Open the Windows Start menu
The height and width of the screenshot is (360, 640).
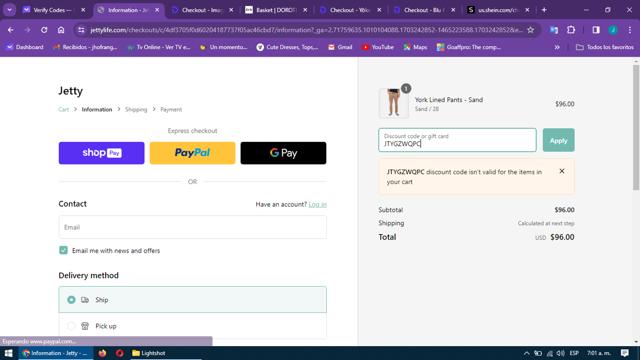pyautogui.click(x=9, y=353)
